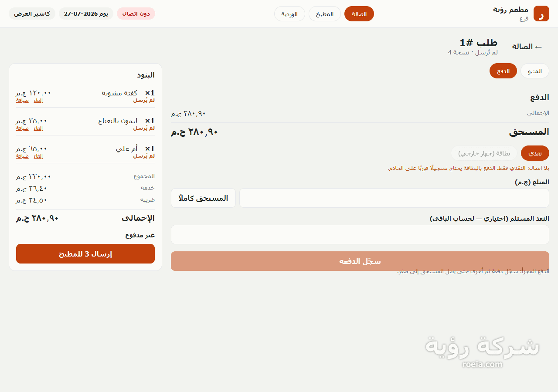
Task: Click the البنود panel heading
Action: [146, 75]
